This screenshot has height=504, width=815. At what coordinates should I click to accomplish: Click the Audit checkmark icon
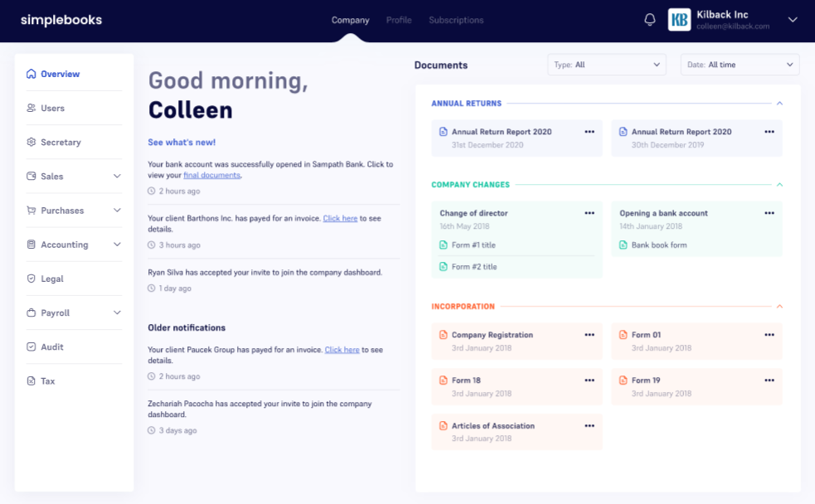click(x=32, y=346)
